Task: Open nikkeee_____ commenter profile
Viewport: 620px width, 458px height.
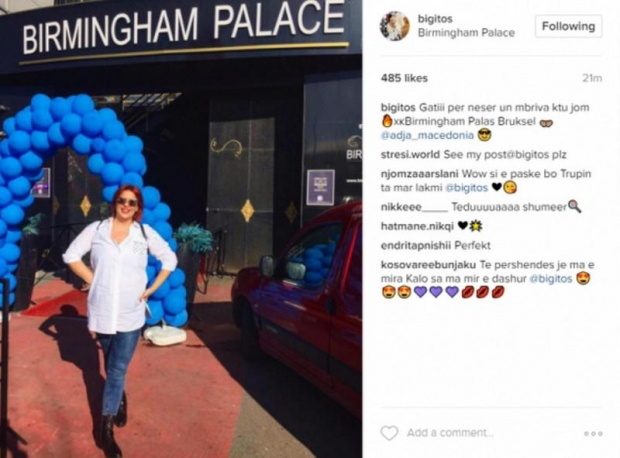Action: (414, 207)
